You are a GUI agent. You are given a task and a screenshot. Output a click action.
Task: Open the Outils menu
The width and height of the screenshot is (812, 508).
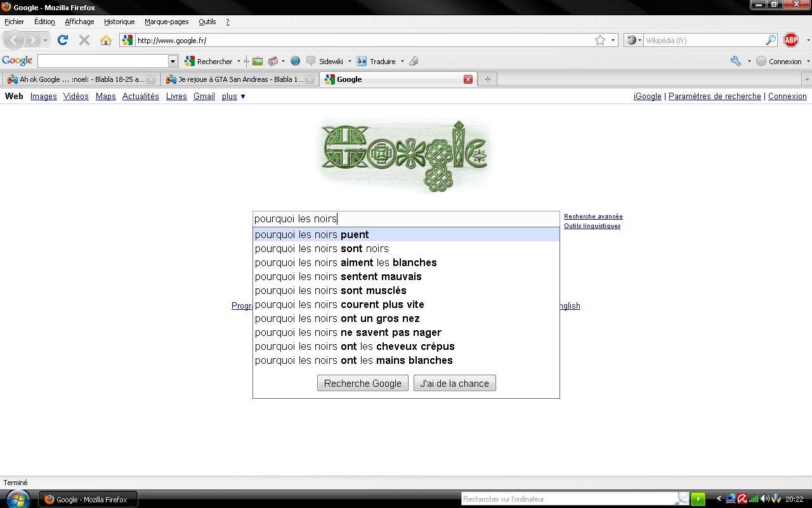[207, 22]
